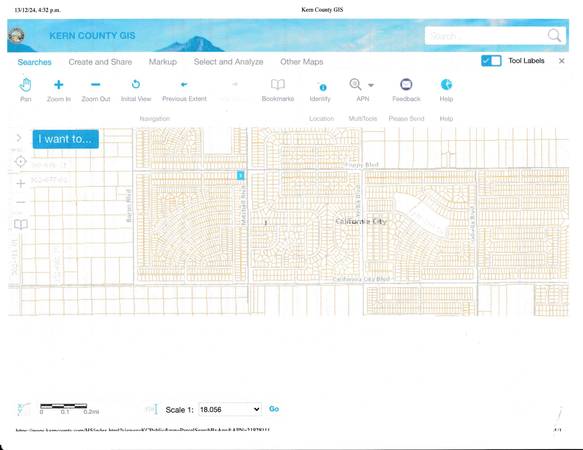
Task: Open the Feedback envelope icon
Action: [406, 84]
